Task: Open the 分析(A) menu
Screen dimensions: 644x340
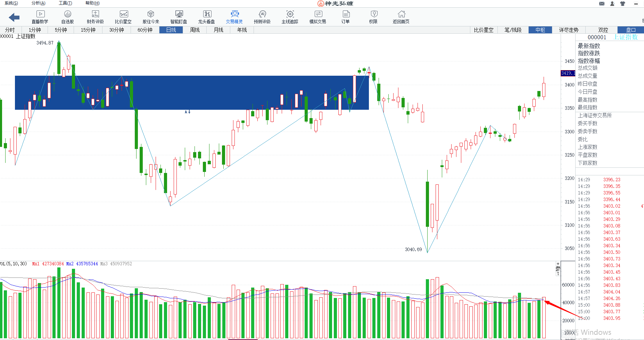Action: coord(38,3)
